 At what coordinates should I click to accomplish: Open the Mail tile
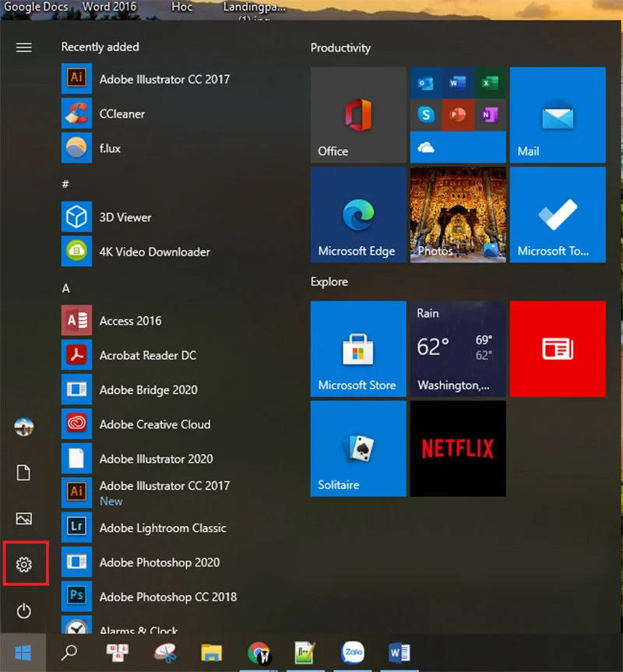[558, 115]
